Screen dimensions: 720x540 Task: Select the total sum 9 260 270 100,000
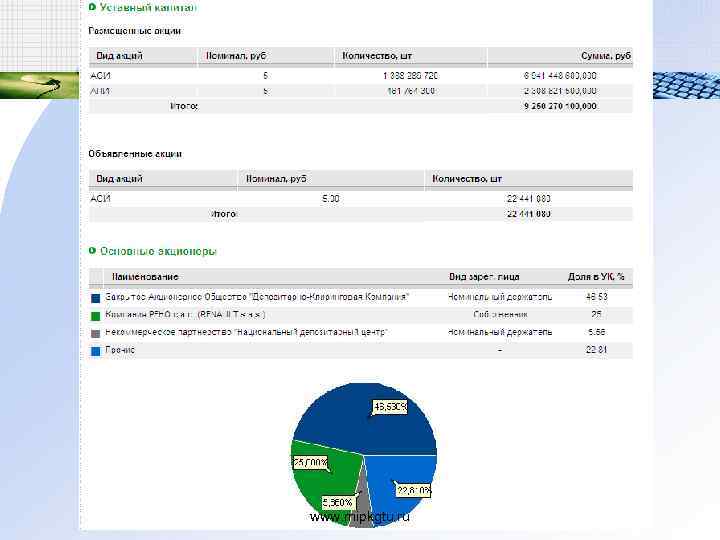(560, 106)
